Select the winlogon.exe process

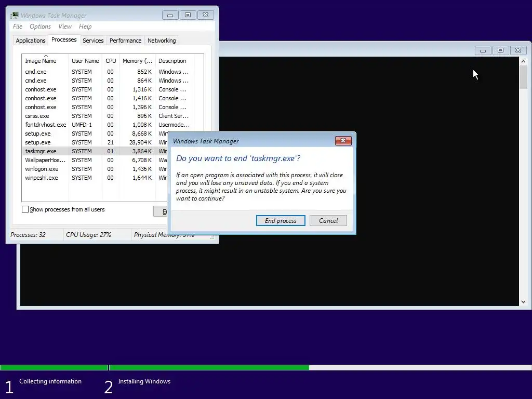[95, 169]
